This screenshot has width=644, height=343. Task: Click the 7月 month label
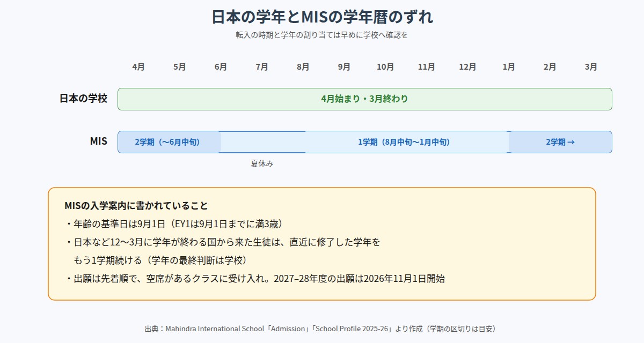click(262, 67)
